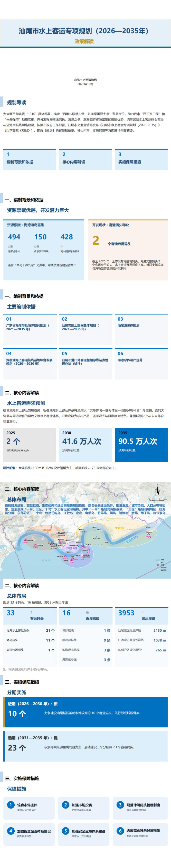Click the 东部分区规划岸线 765 m row
Image resolution: width=171 pixels, height=868 pixels.
click(x=142, y=650)
